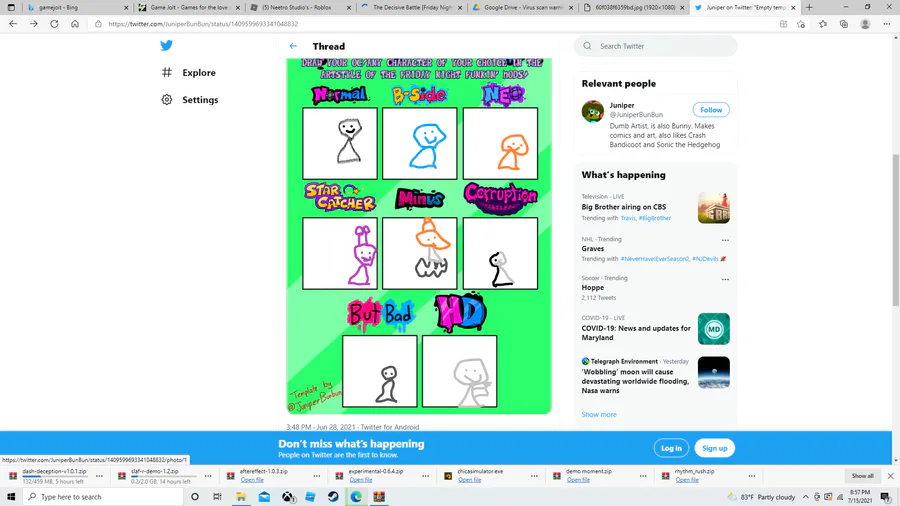The height and width of the screenshot is (506, 900).
Task: Click the Log in button
Action: (671, 448)
